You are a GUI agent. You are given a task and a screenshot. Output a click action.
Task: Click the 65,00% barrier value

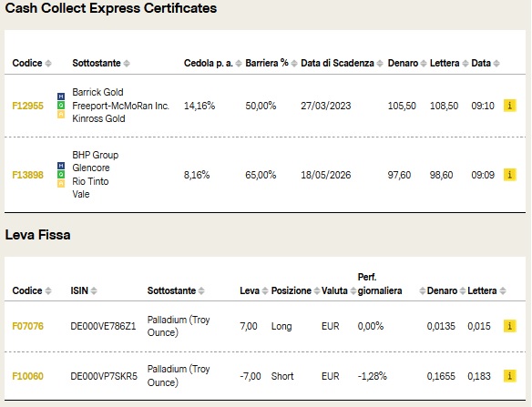pyautogui.click(x=261, y=175)
